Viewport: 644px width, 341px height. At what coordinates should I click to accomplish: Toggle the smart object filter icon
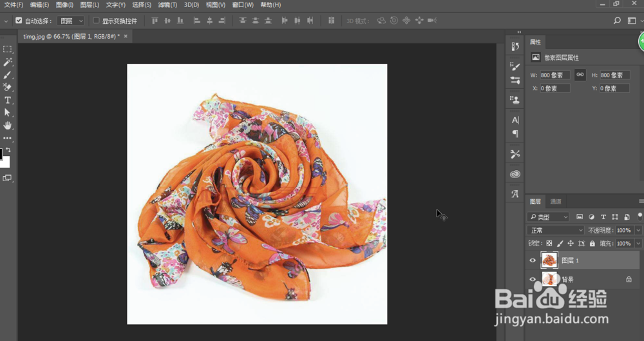pos(627,217)
